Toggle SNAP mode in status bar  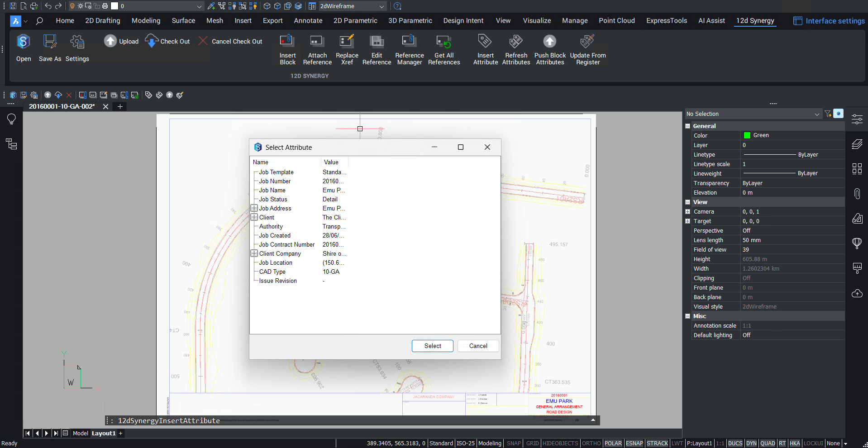514,443
